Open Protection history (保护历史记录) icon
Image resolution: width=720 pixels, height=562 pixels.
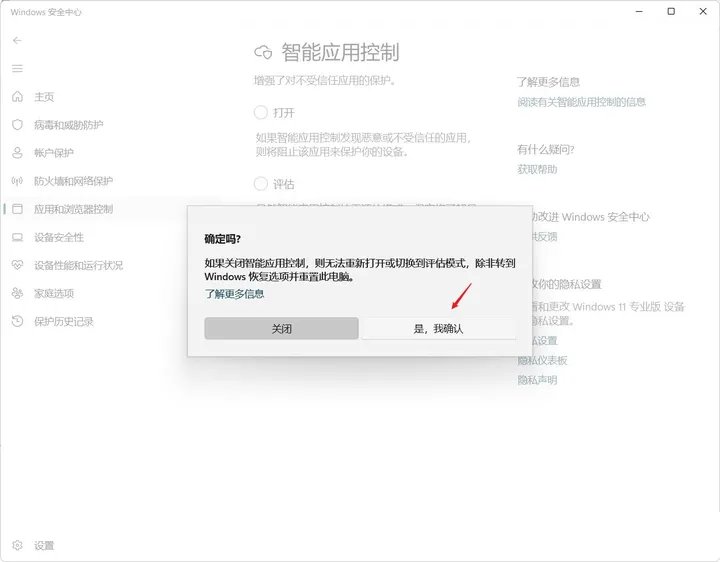pos(17,321)
